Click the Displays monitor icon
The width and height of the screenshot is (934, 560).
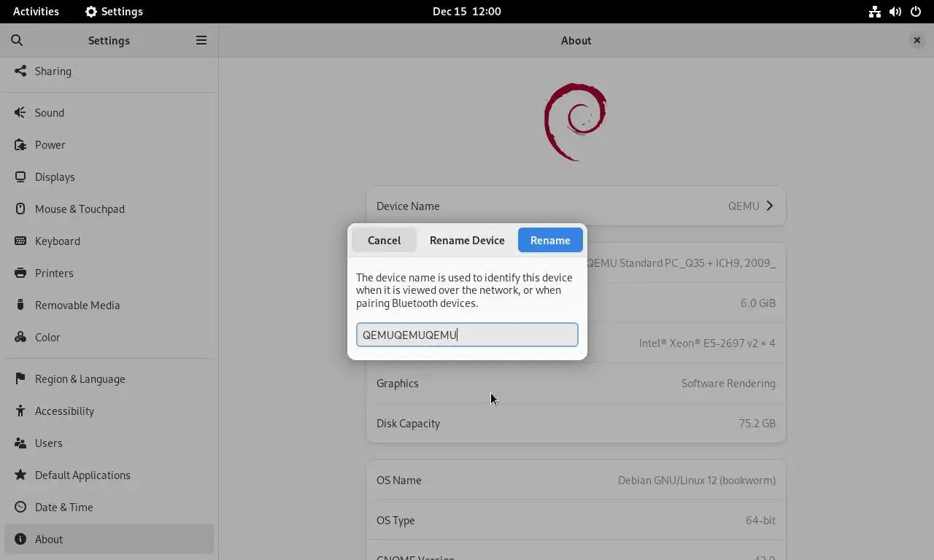20,176
